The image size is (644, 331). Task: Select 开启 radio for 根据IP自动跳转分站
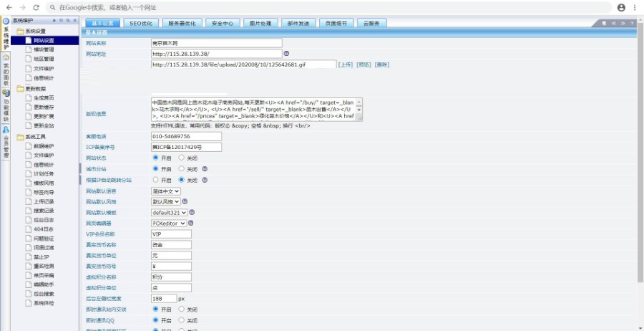(x=156, y=180)
